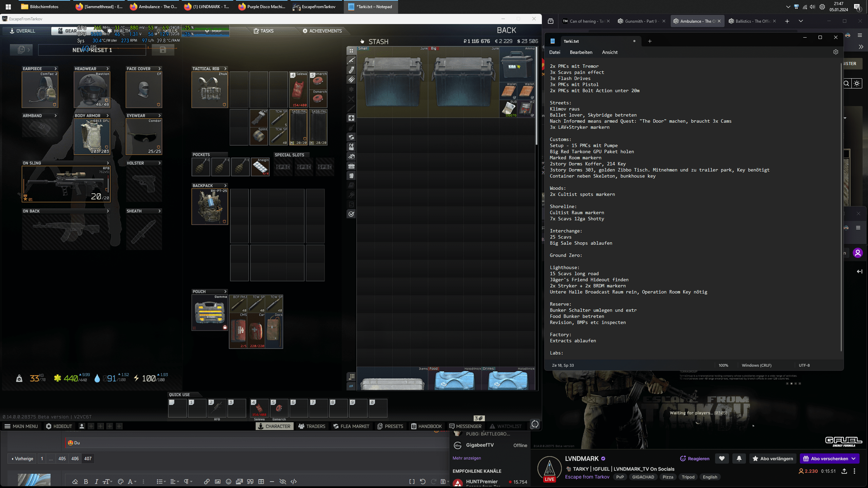
Task: Select the barter items arrows filter icon
Action: [351, 137]
